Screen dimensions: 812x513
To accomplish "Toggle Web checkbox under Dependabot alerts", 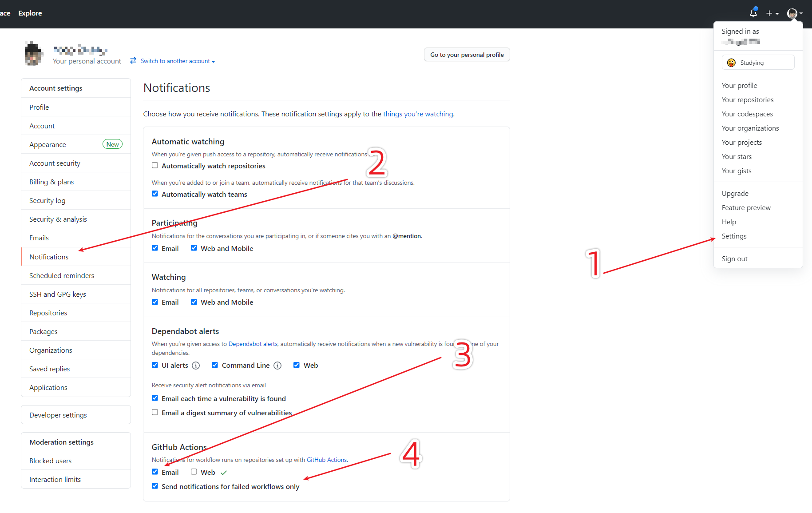I will pos(297,365).
